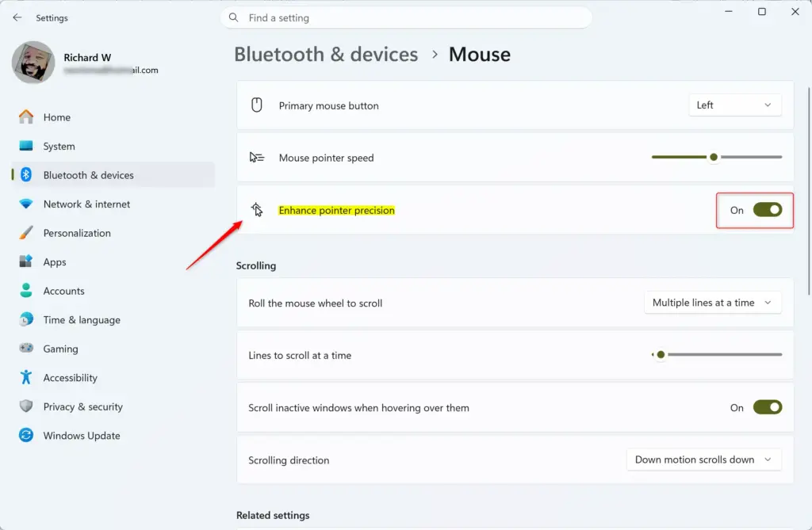Image resolution: width=812 pixels, height=530 pixels.
Task: Open Accessibility settings section
Action: [x=113, y=378]
